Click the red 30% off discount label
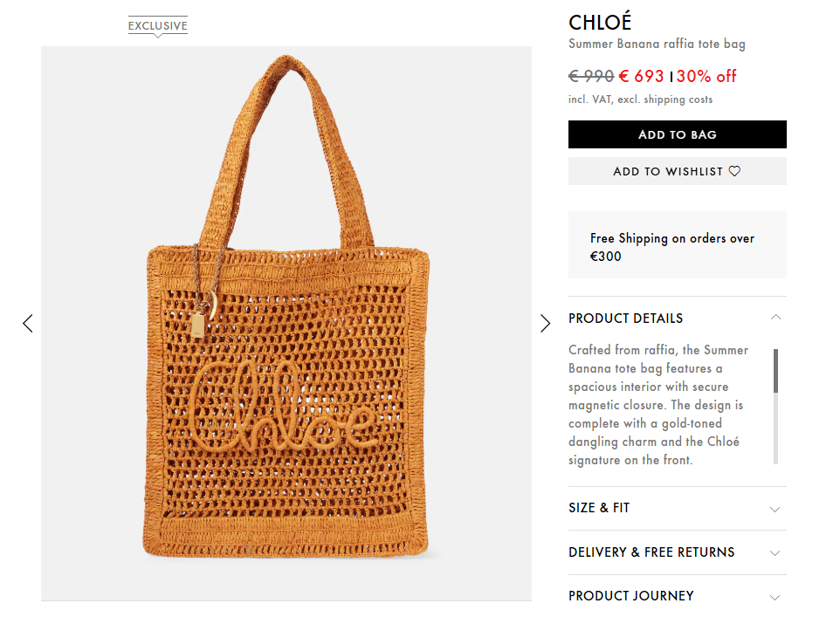The image size is (840, 617). (706, 76)
